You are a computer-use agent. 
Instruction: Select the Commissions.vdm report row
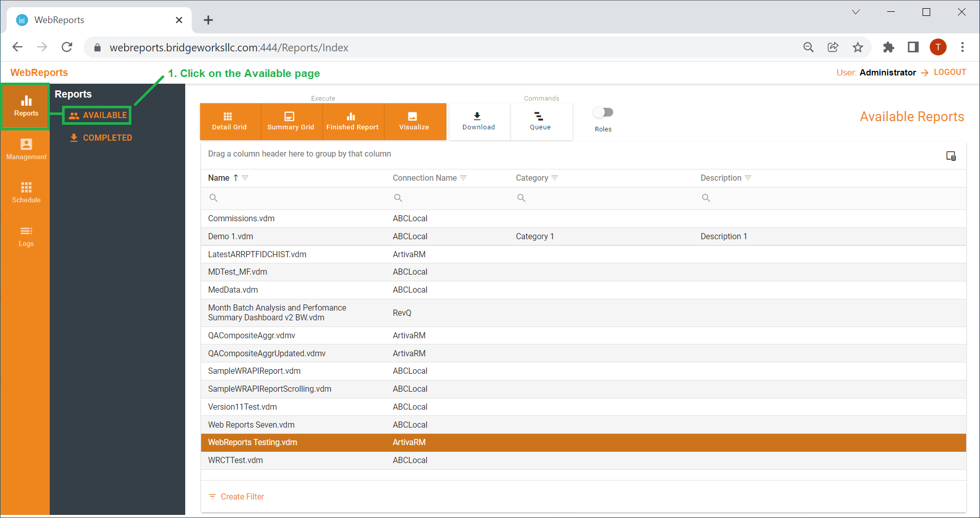pyautogui.click(x=583, y=219)
